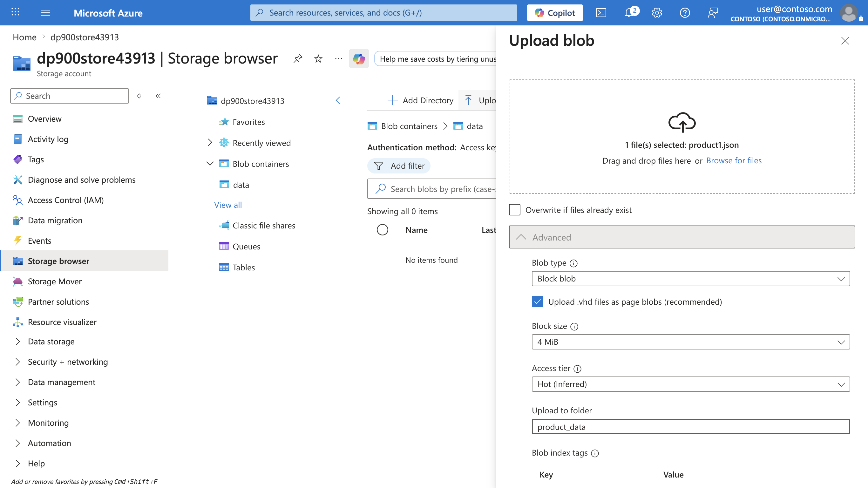Expand Data storage menu group
Viewport: 868px width, 488px height.
pyautogui.click(x=17, y=342)
